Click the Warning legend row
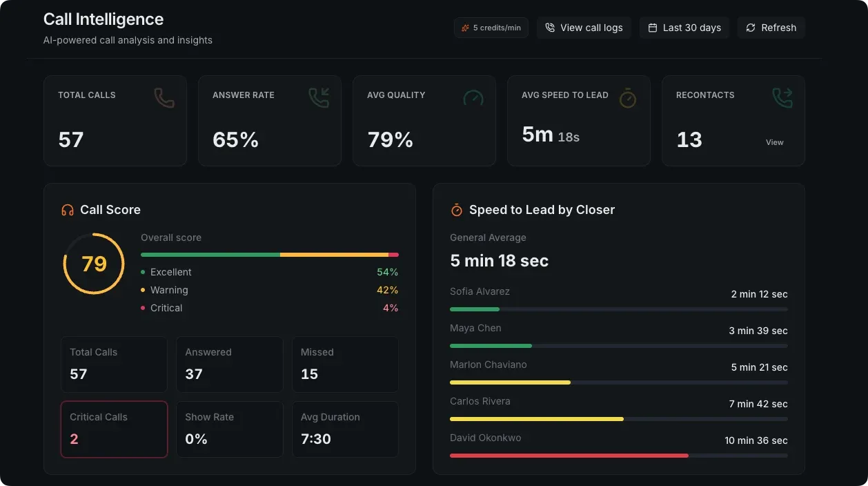 coord(270,290)
